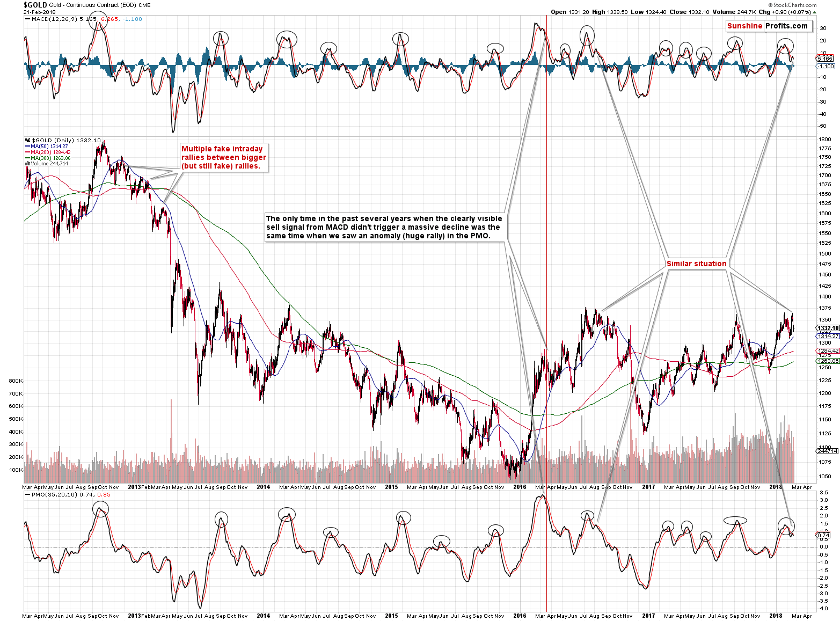Image resolution: width=840 pixels, height=621 pixels.
Task: Click the 100K volume axis label
Action: point(16,470)
